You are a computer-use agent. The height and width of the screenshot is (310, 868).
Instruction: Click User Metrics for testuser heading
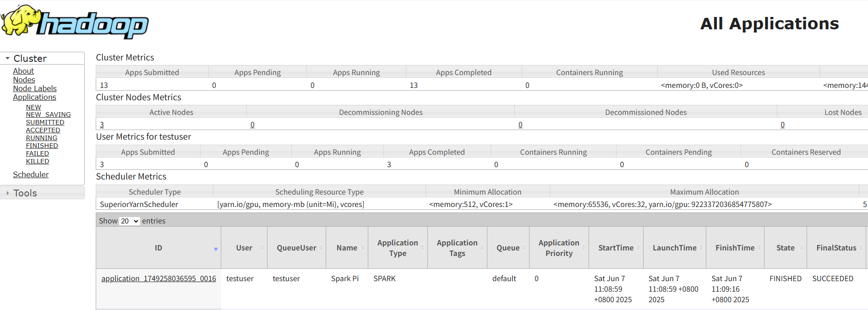(143, 136)
